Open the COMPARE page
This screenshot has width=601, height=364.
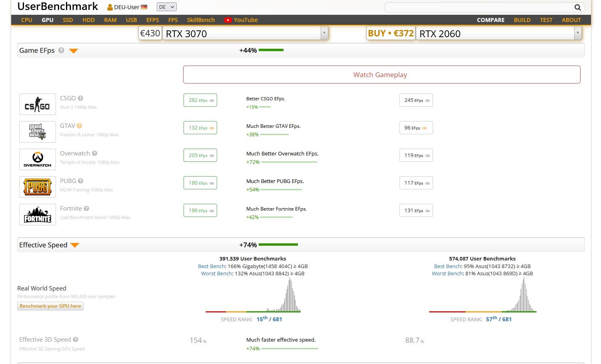(491, 20)
